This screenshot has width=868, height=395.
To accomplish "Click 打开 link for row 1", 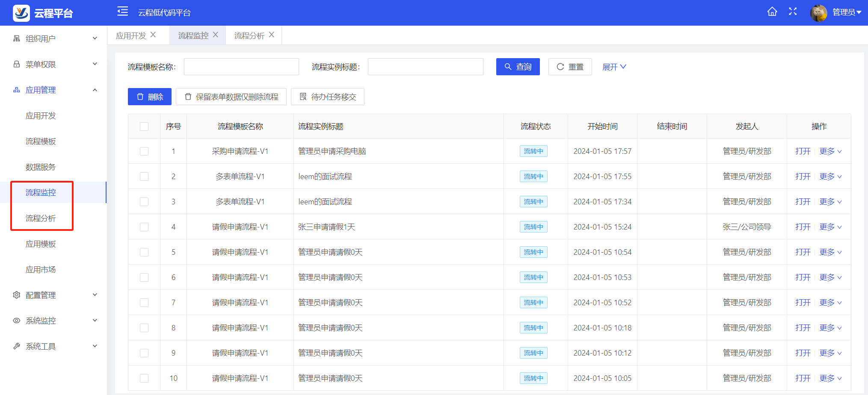I will pyautogui.click(x=803, y=151).
